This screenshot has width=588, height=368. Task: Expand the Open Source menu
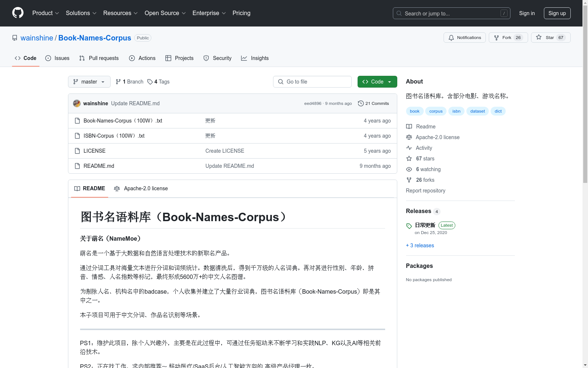tap(165, 13)
